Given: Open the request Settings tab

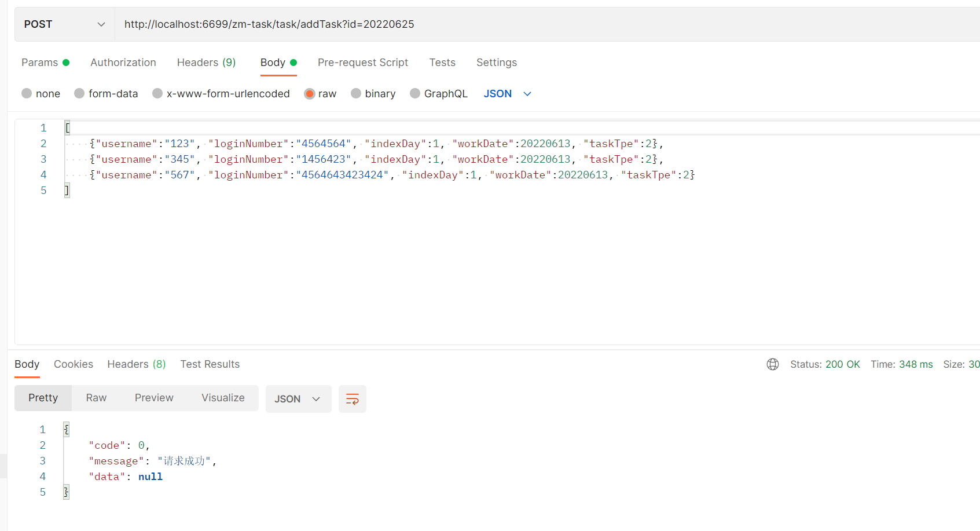Looking at the screenshot, I should pos(497,63).
